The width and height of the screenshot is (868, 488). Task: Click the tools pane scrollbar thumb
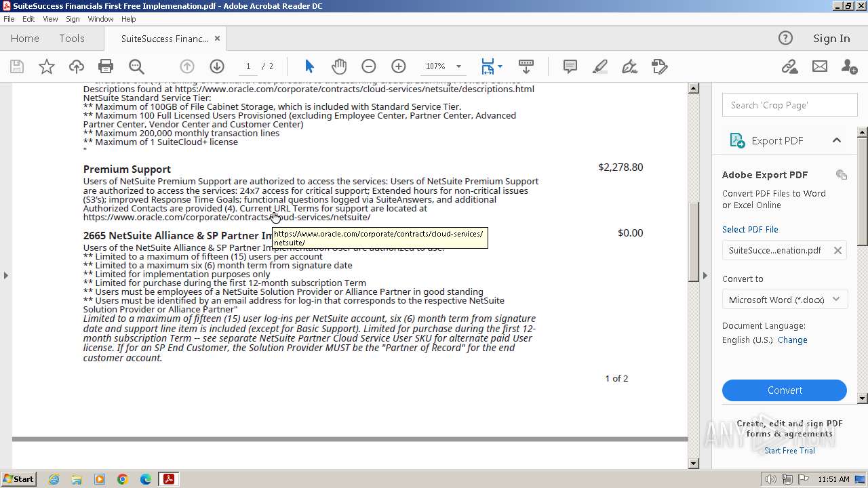(863, 190)
